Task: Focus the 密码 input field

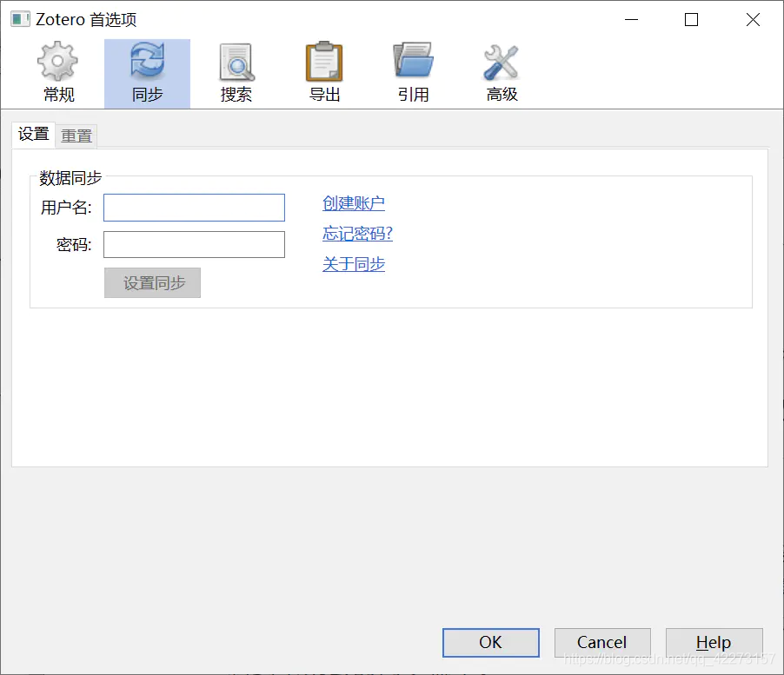Action: pyautogui.click(x=194, y=244)
